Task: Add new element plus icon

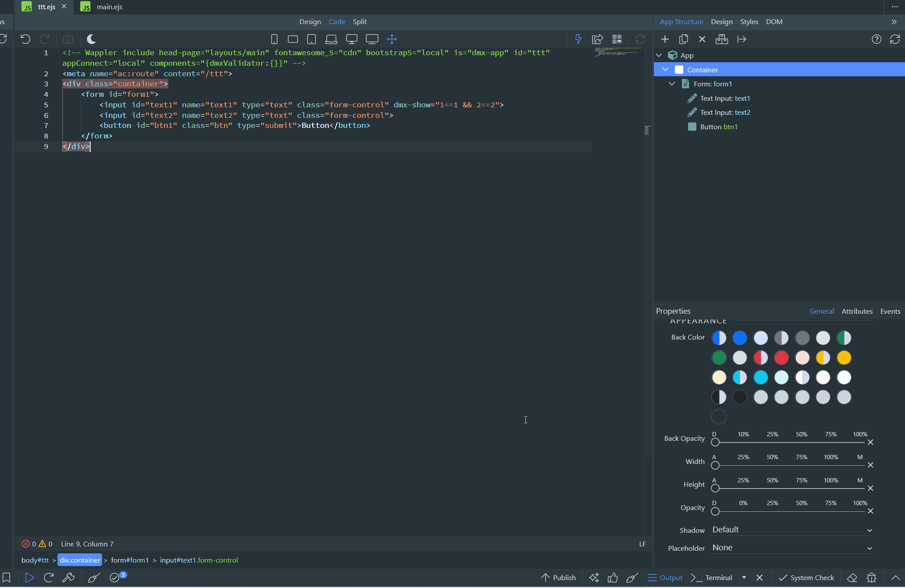Action: 665,39
